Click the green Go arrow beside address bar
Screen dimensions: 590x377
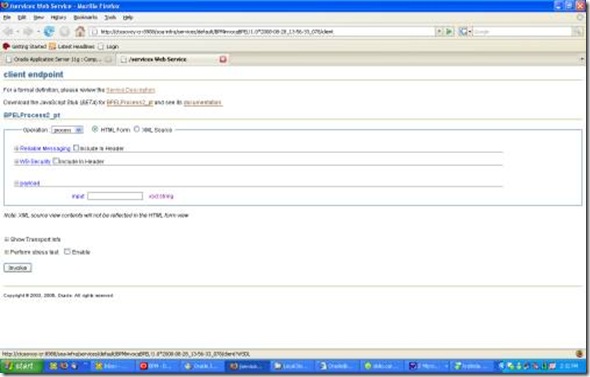pos(449,32)
